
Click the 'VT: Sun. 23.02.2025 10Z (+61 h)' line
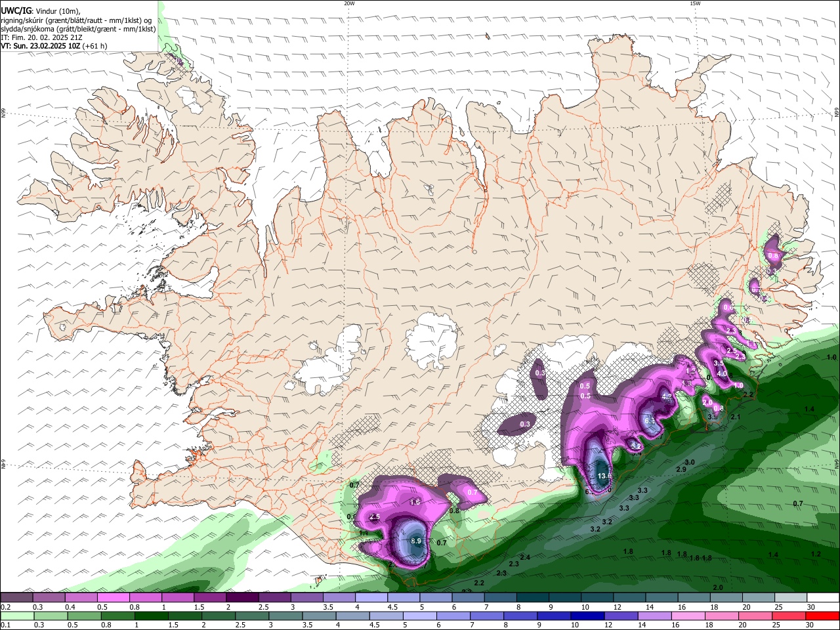click(54, 46)
